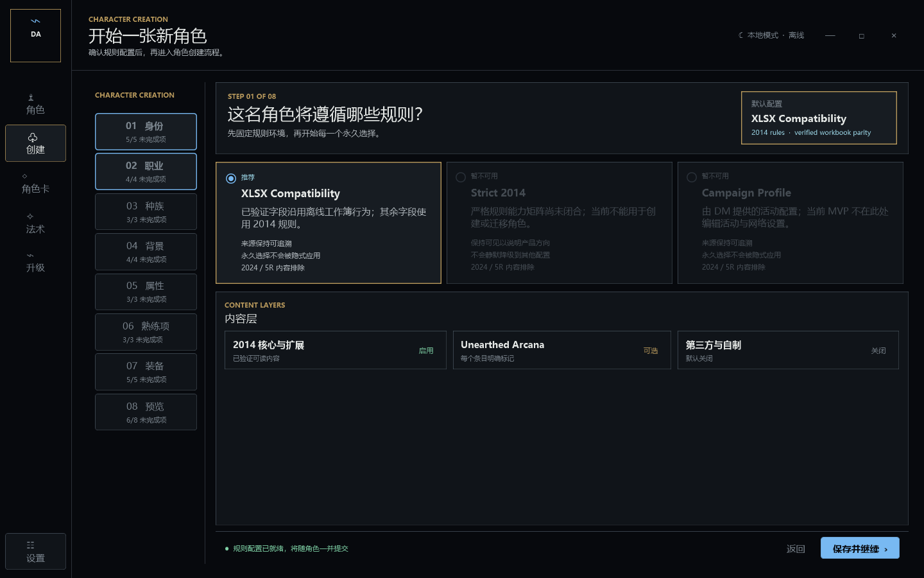Toggle the 2014 核心与扩展 content layer
This screenshot has width=924, height=578.
point(336,350)
